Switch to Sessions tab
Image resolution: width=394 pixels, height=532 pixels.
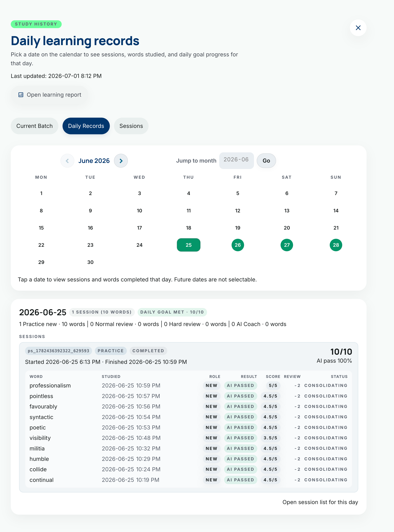point(131,126)
